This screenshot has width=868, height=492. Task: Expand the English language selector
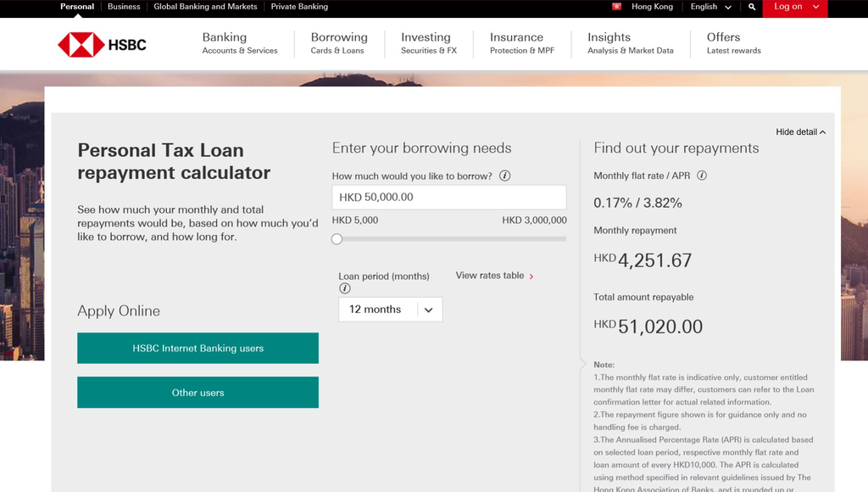click(711, 7)
